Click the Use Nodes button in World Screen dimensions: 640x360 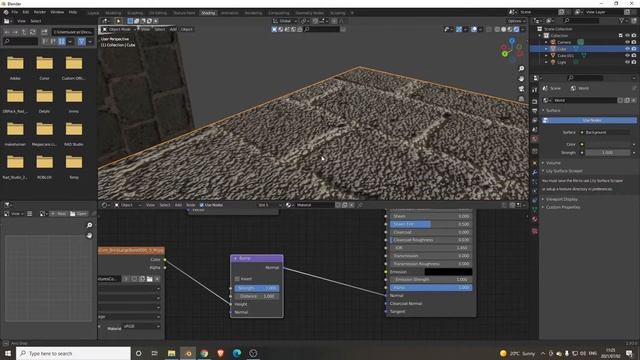click(x=589, y=120)
